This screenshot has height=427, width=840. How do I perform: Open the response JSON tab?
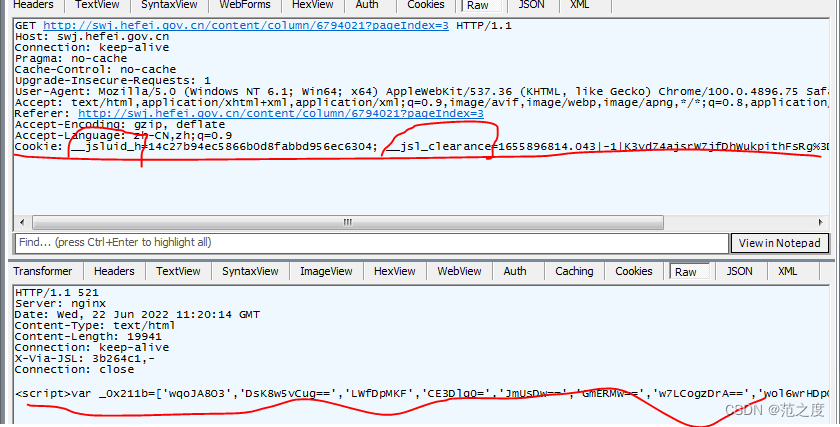(x=739, y=271)
